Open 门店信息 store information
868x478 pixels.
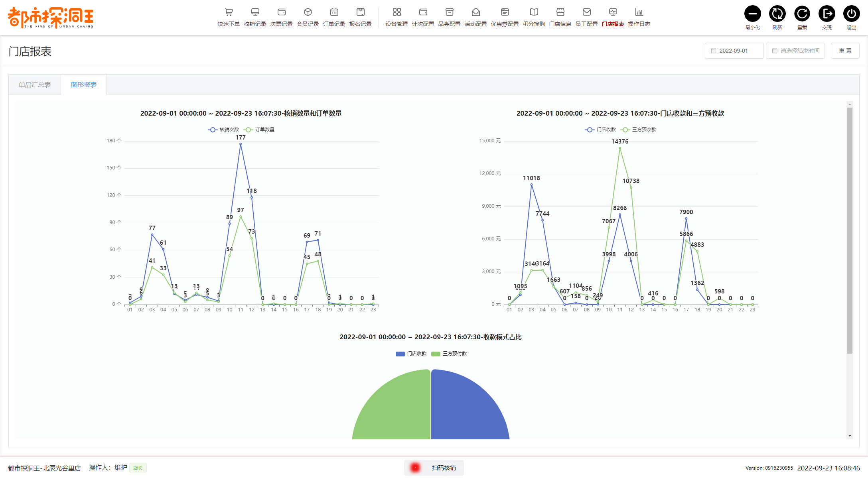(x=560, y=17)
